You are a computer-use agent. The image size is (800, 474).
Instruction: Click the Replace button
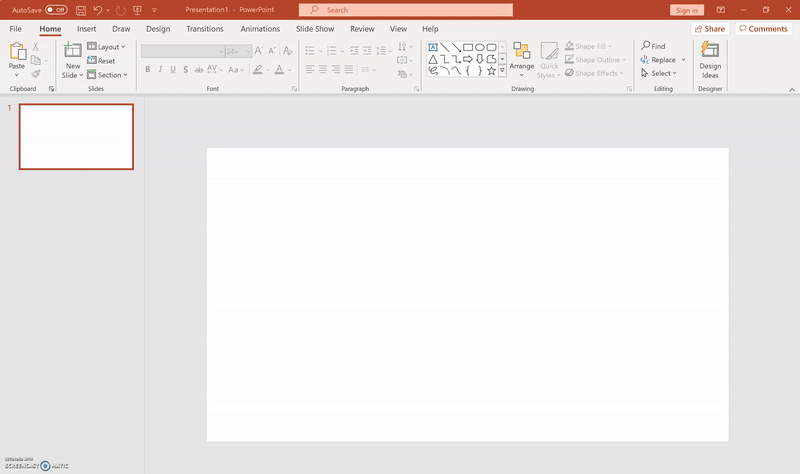tap(659, 60)
